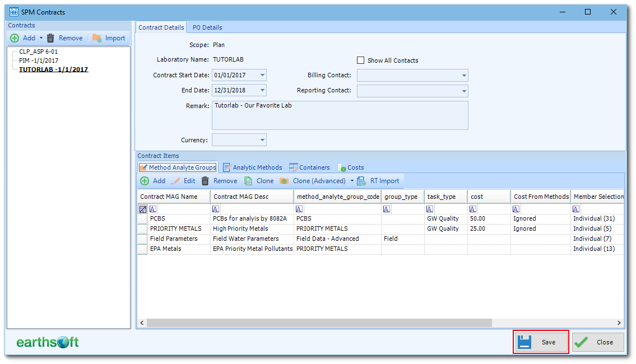Click the method_analyte_group_code column header

(337, 197)
